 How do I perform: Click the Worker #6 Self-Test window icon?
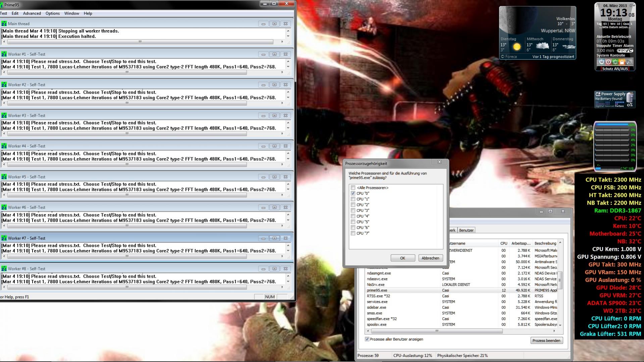click(x=4, y=207)
